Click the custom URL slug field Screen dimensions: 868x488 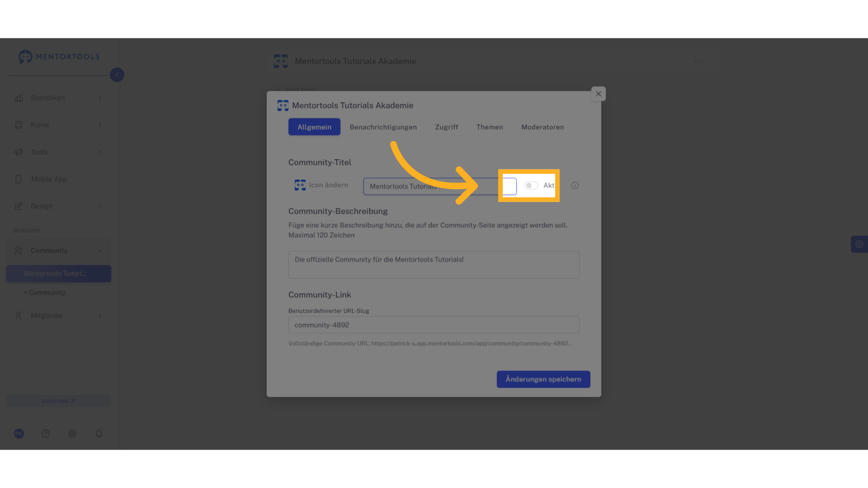pyautogui.click(x=434, y=325)
